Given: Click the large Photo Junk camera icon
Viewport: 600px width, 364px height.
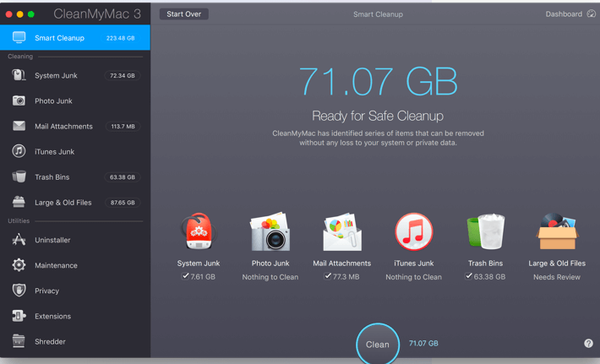Looking at the screenshot, I should (x=270, y=232).
